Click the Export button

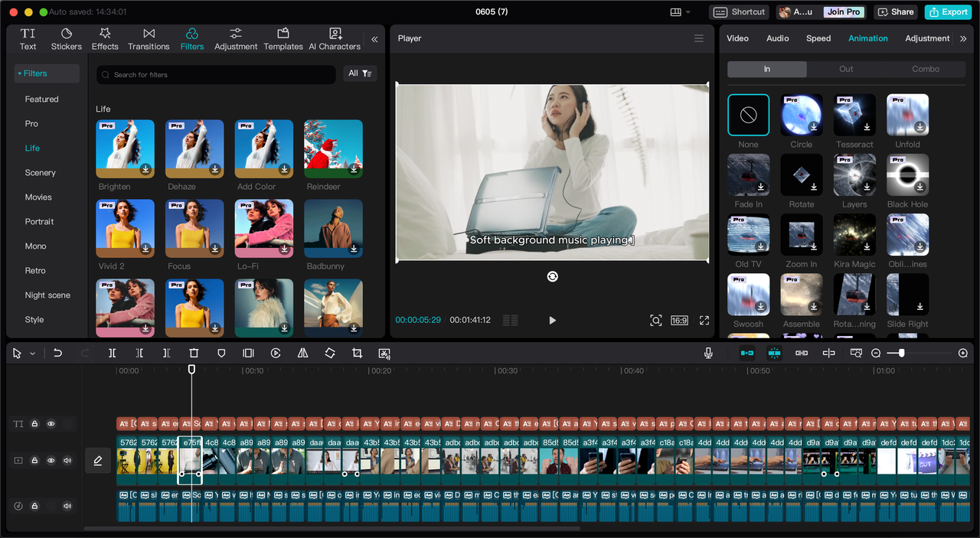click(948, 11)
